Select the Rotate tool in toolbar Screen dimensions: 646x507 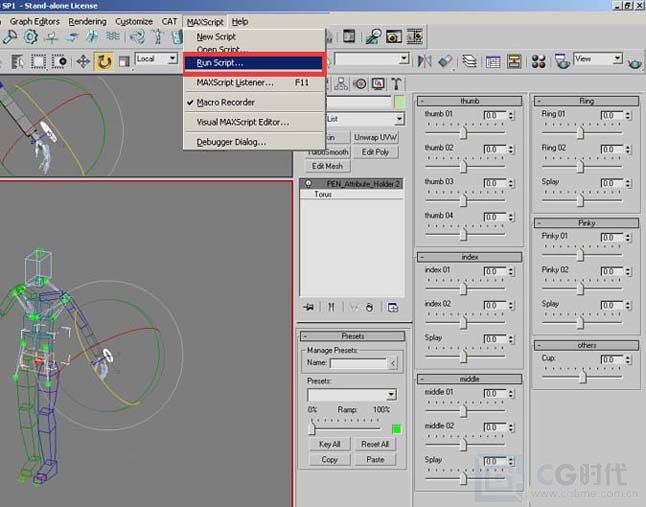pyautogui.click(x=104, y=62)
